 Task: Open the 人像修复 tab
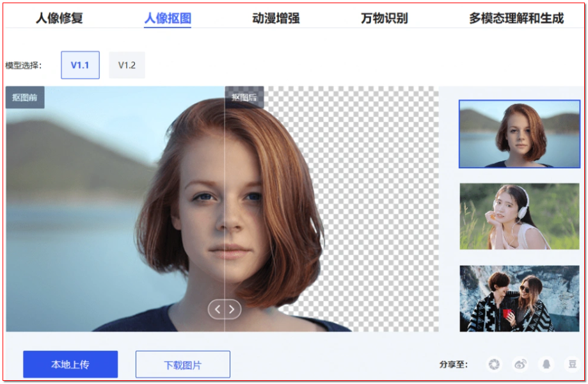click(60, 18)
